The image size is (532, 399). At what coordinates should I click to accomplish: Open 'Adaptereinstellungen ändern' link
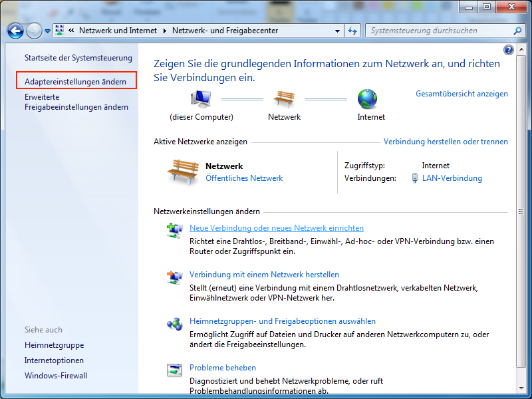pos(75,82)
